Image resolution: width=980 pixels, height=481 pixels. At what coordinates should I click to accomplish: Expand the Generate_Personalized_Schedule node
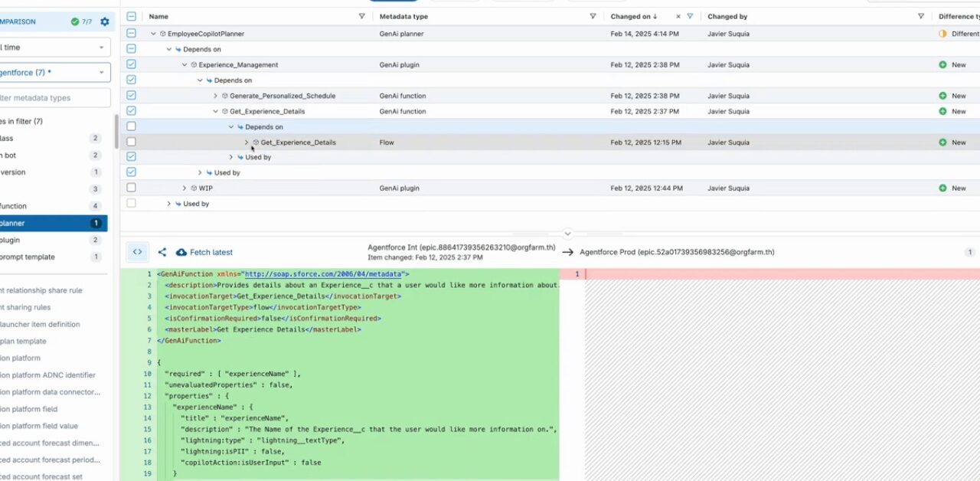pos(215,96)
